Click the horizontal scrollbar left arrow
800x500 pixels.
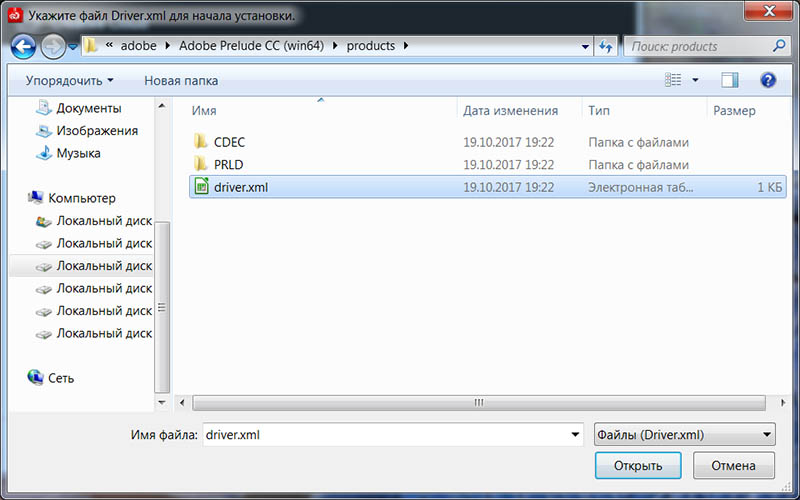click(182, 403)
